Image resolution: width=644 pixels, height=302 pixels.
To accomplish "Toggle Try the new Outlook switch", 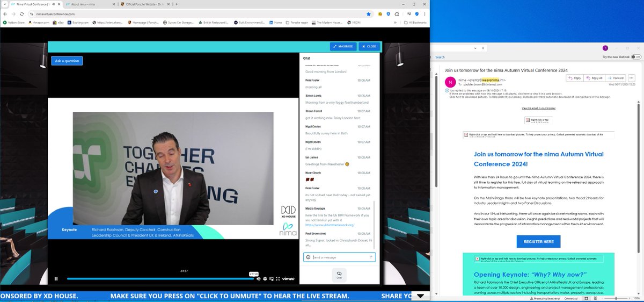I will [636, 56].
